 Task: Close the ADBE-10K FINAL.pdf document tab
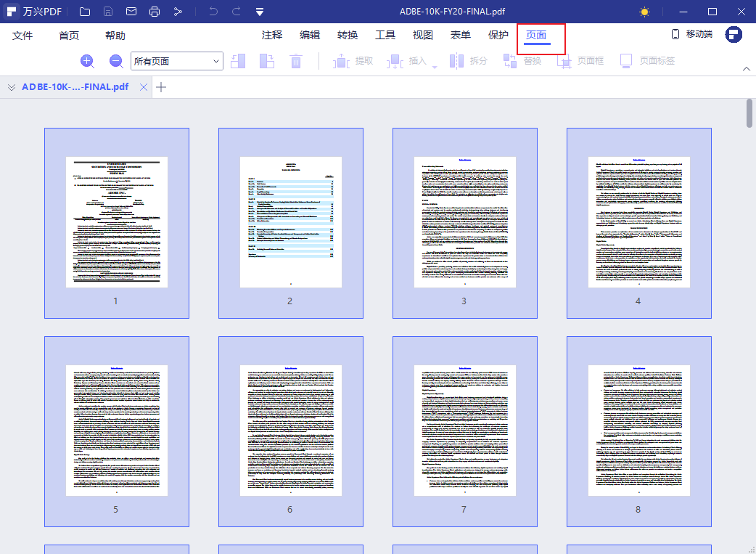pos(144,87)
